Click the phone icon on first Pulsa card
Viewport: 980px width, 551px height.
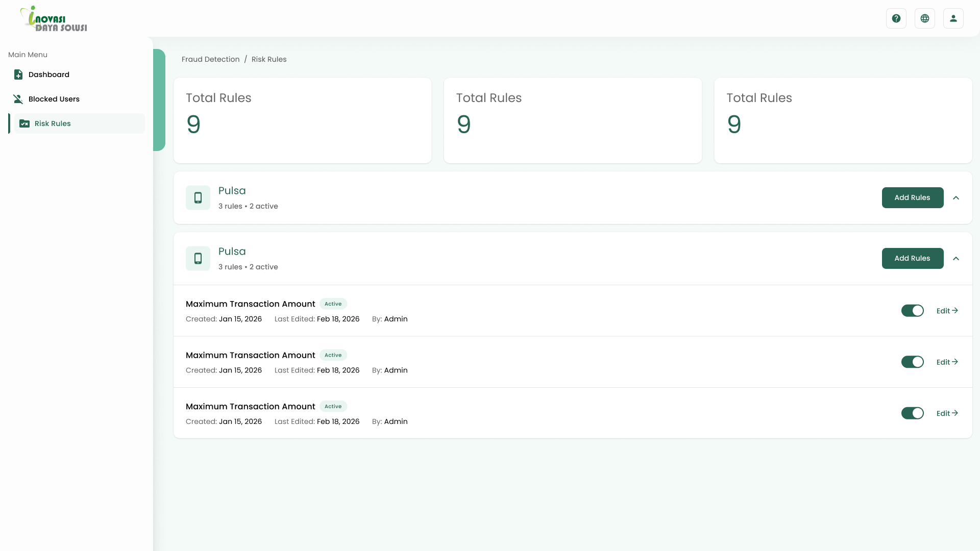point(198,197)
